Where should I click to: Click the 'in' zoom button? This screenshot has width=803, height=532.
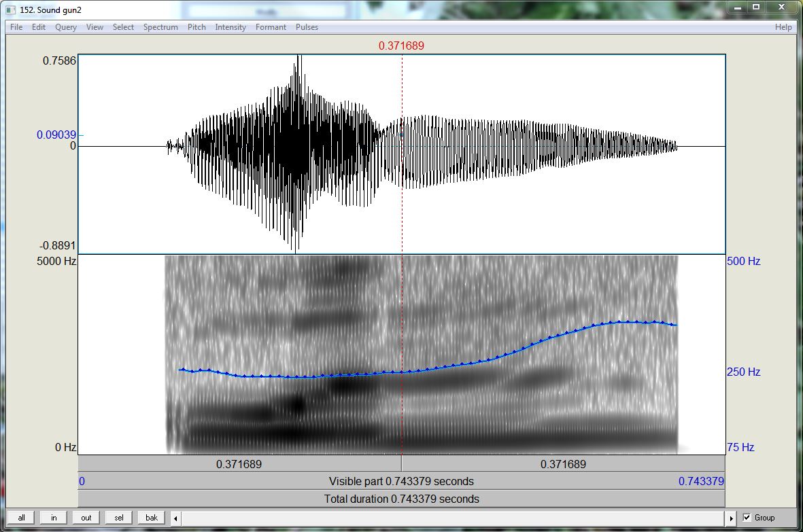pos(54,518)
